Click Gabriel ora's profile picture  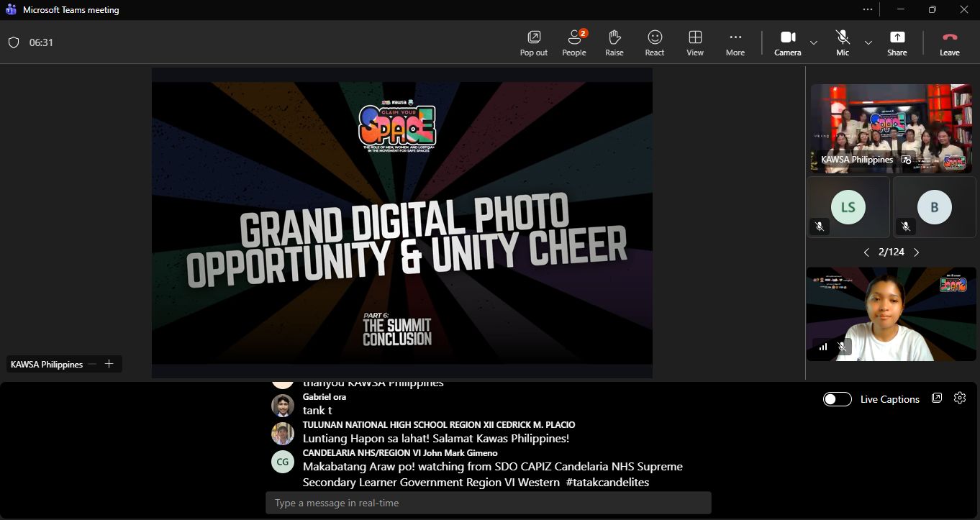click(x=283, y=406)
